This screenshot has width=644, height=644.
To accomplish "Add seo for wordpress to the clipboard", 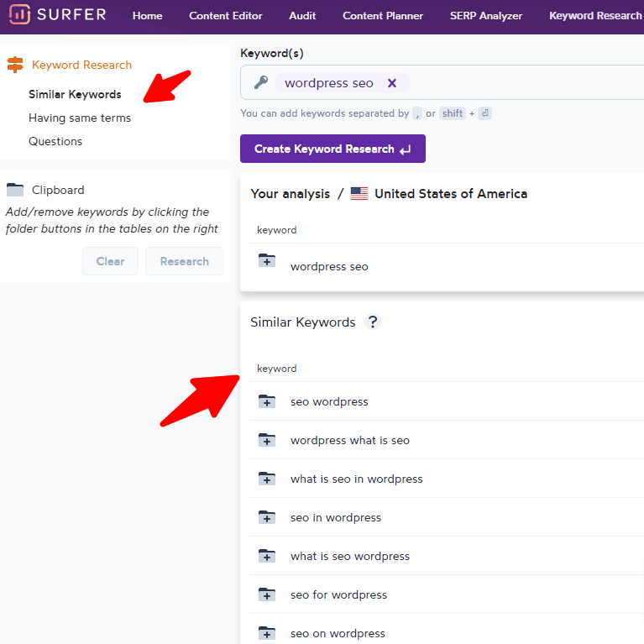I will click(x=267, y=594).
